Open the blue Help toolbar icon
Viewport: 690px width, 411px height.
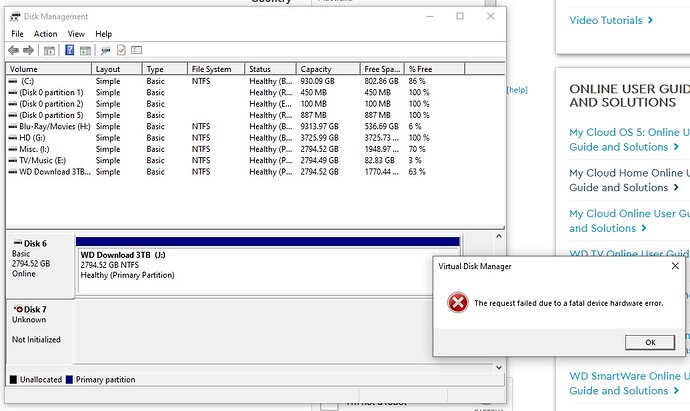point(70,50)
